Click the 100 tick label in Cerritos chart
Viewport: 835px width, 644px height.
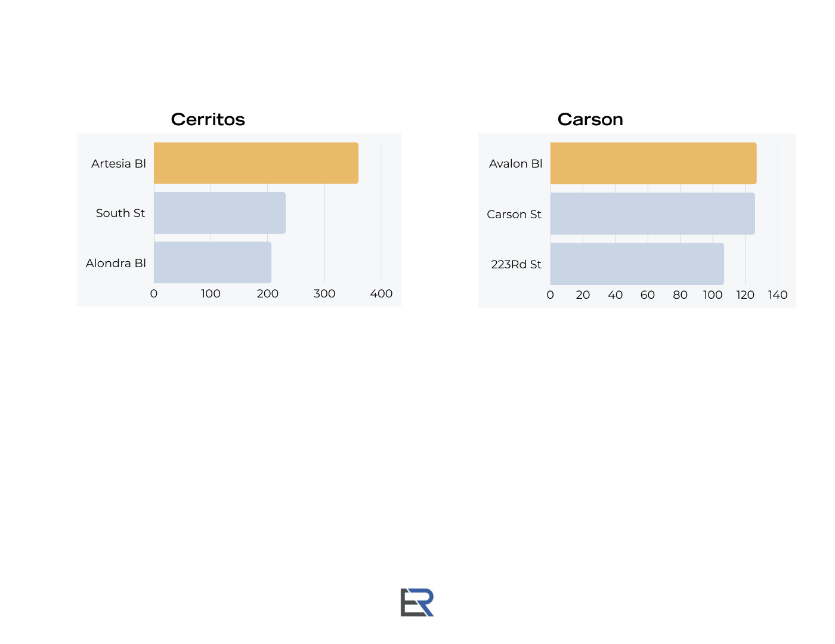click(211, 293)
